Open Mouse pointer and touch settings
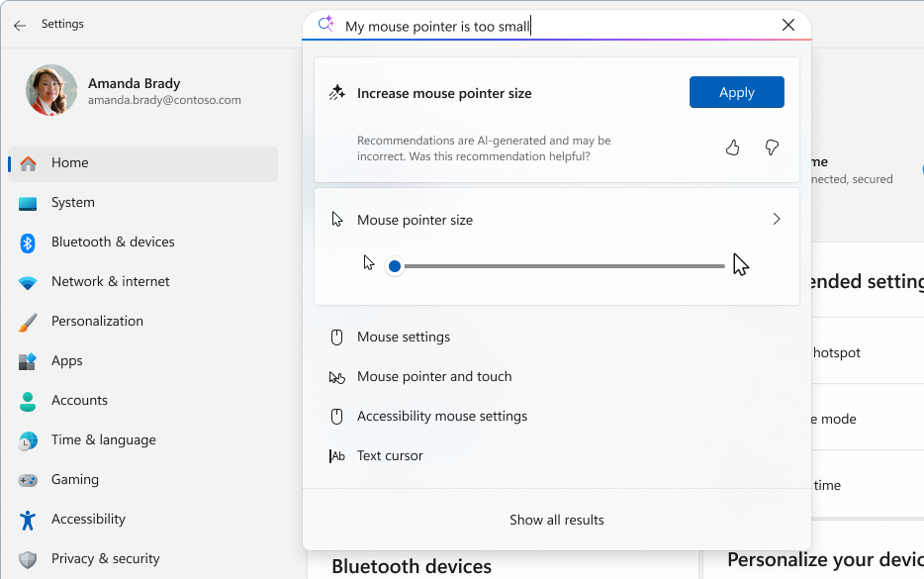The height and width of the screenshot is (579, 924). pyautogui.click(x=433, y=376)
